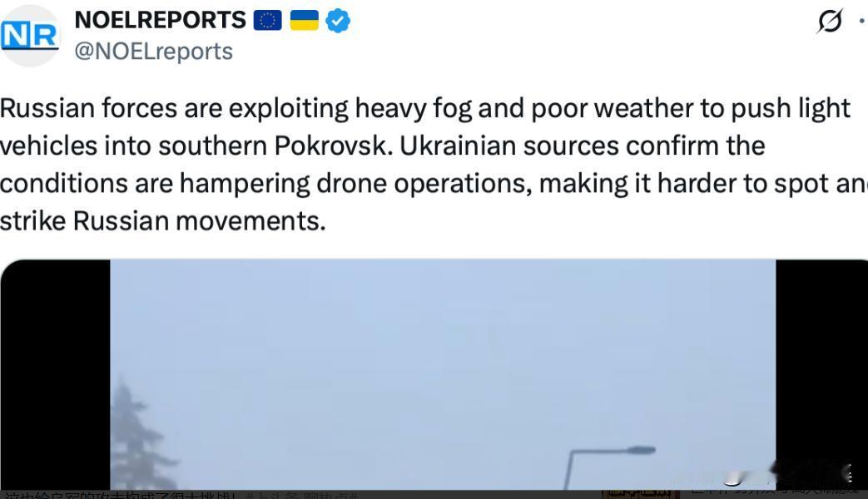Open the more options dots menu
The image size is (868, 499).
(x=862, y=21)
